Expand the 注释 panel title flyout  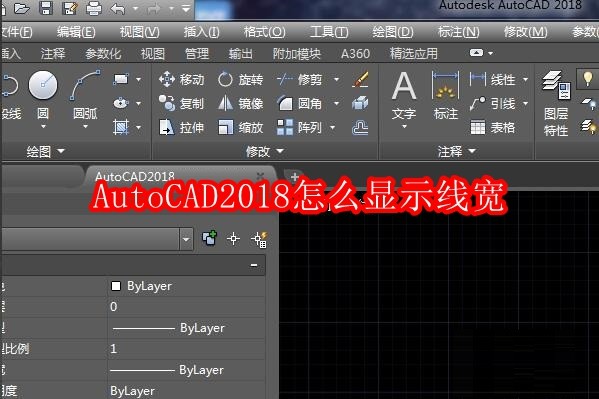tap(457, 151)
